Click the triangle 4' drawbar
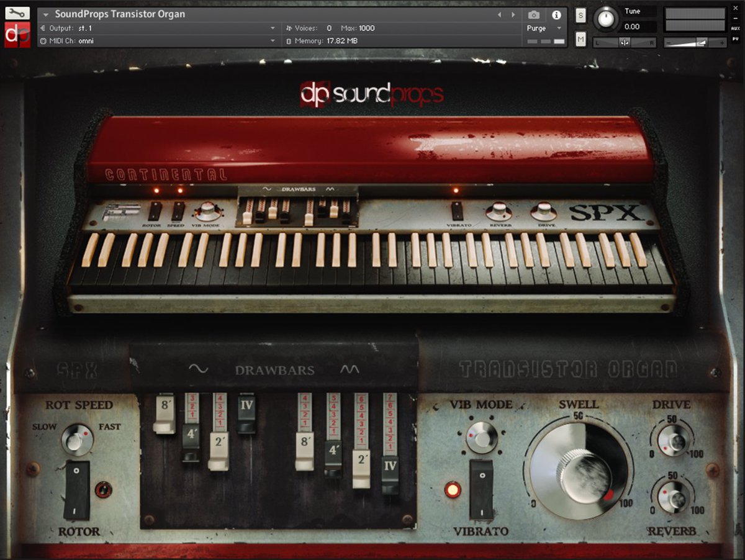 [333, 458]
